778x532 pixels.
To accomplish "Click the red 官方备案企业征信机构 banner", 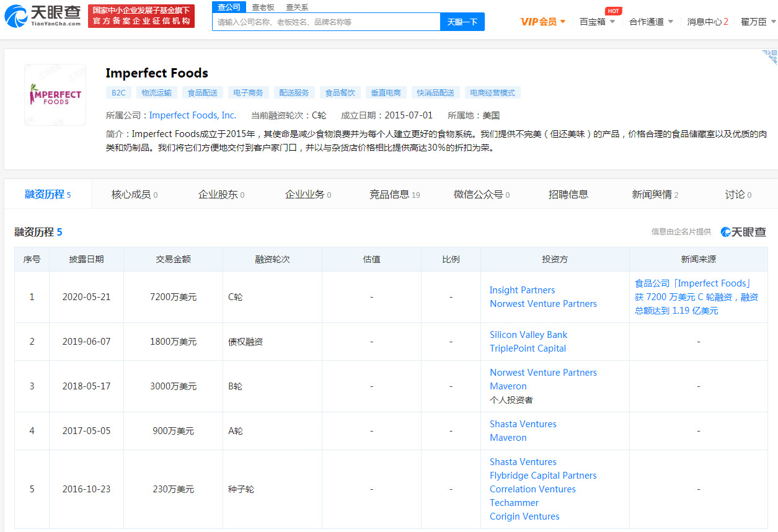I will (x=141, y=16).
